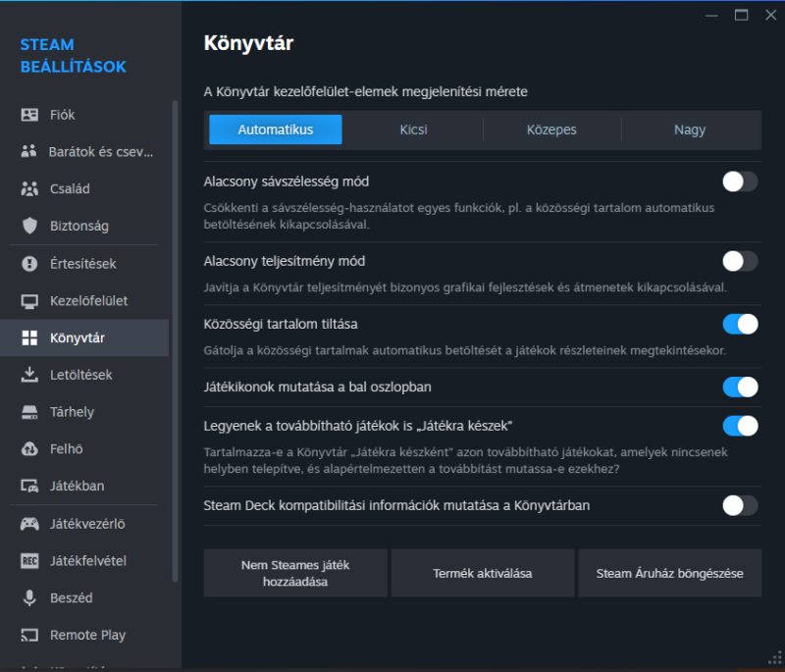
Task: Switch to the Közepes size option
Action: [551, 129]
